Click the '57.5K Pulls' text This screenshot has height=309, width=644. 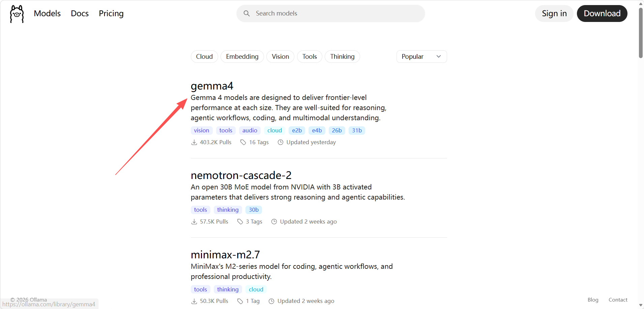pos(214,222)
